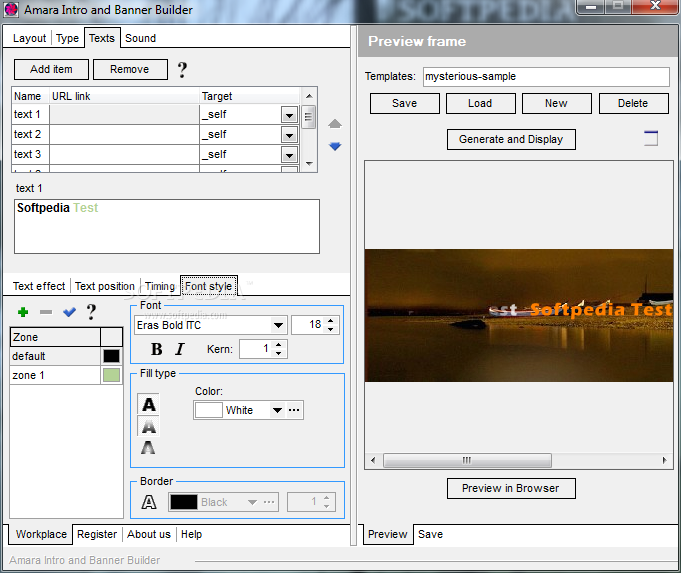This screenshot has height=573, width=681.
Task: Click the white fill color swatch
Action: click(208, 410)
